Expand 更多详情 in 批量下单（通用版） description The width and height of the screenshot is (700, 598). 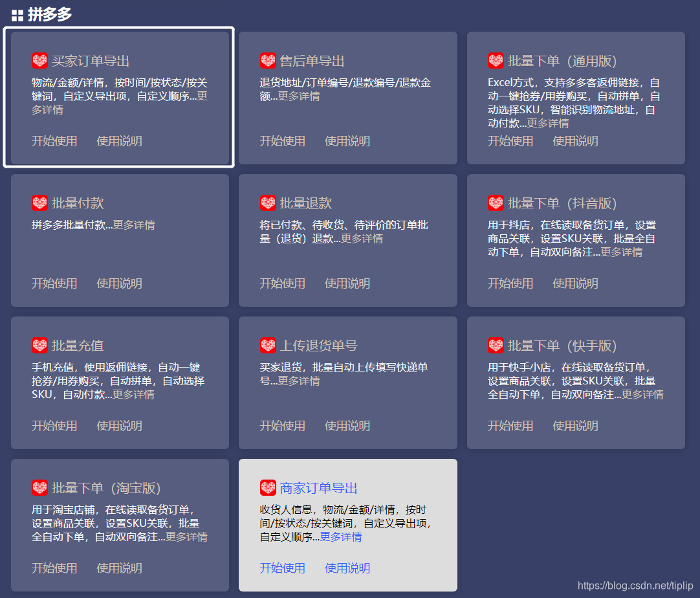pos(548,124)
